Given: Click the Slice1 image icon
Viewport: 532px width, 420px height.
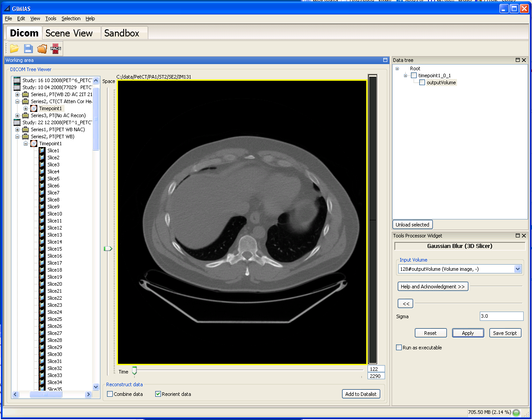Looking at the screenshot, I should click(42, 151).
